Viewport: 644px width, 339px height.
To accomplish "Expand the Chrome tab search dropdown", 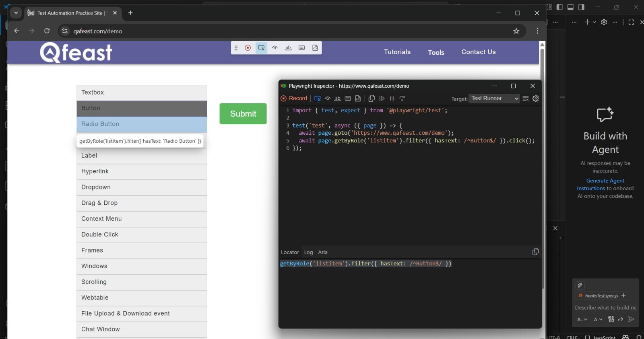I will click(x=16, y=13).
